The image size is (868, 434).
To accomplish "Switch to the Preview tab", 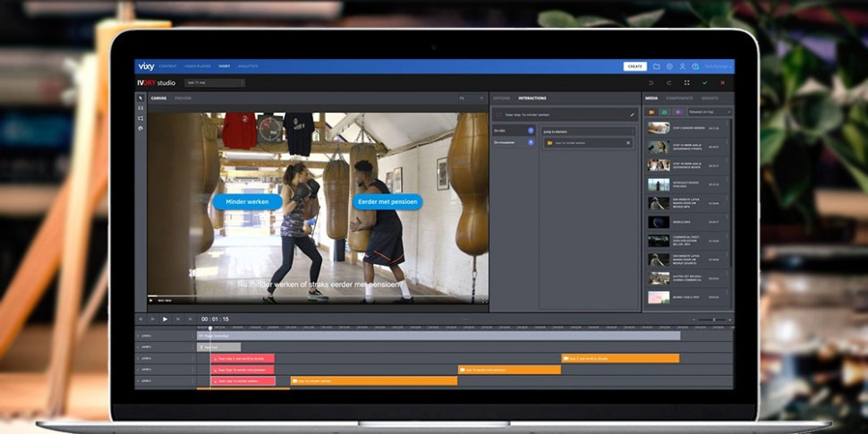I will (x=183, y=98).
